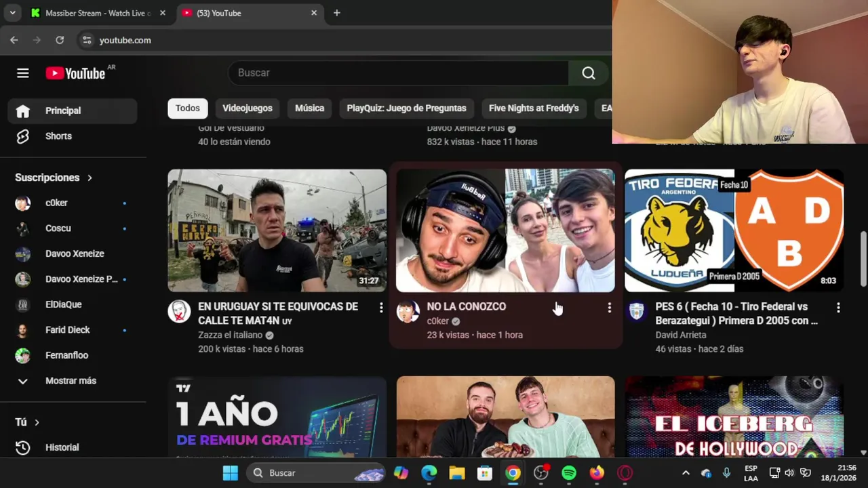The height and width of the screenshot is (488, 868).
Task: Open Davoo Xeneize subscription channel
Action: [x=73, y=253]
